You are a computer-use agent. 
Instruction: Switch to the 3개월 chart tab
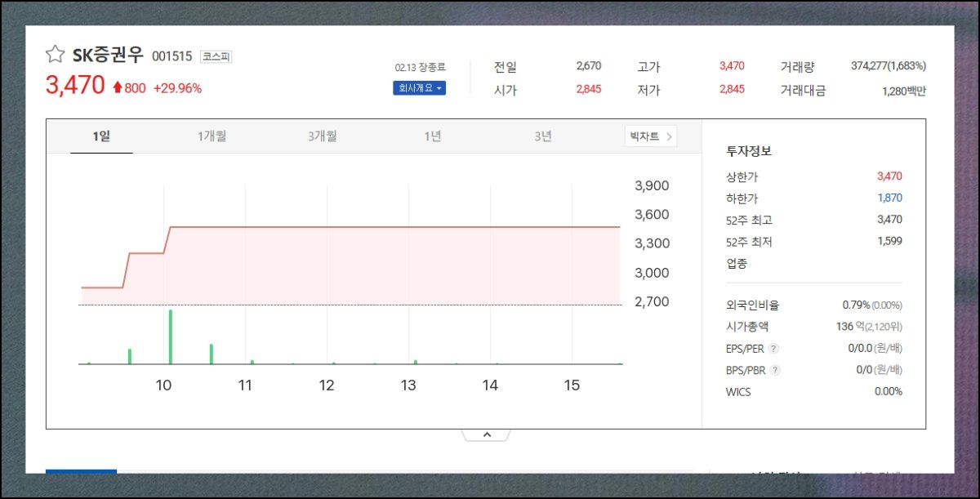click(x=323, y=136)
